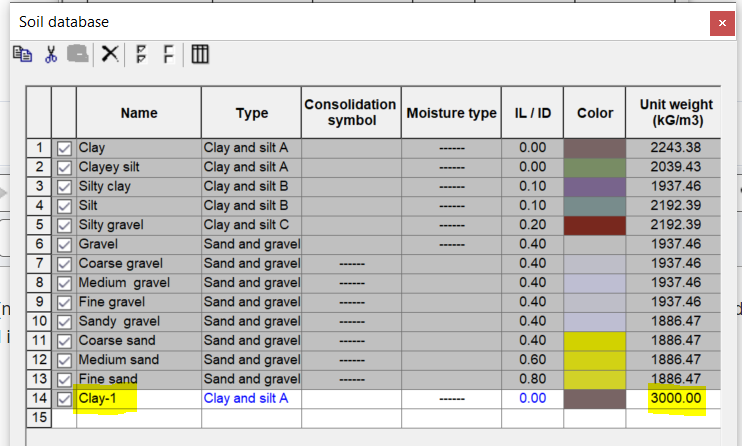
Task: Click the Cut scissors icon
Action: [x=51, y=54]
